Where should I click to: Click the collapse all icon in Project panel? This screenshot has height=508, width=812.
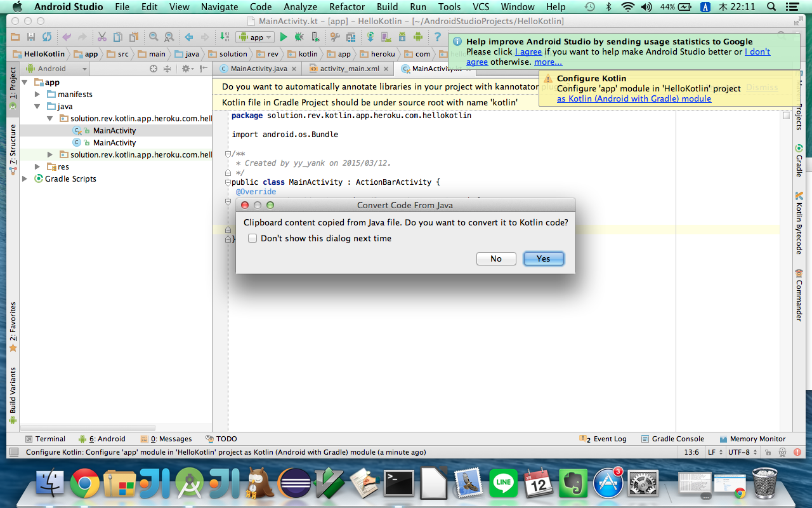click(167, 69)
